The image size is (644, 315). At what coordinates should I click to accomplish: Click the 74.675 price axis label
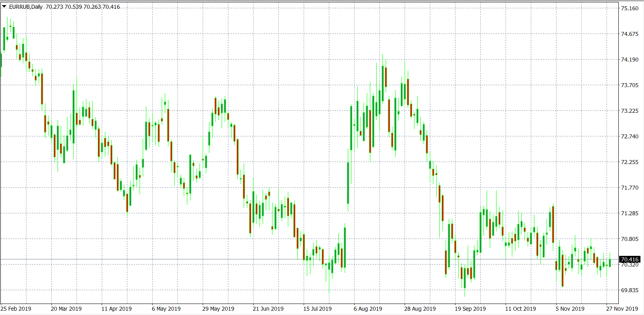tap(630, 34)
